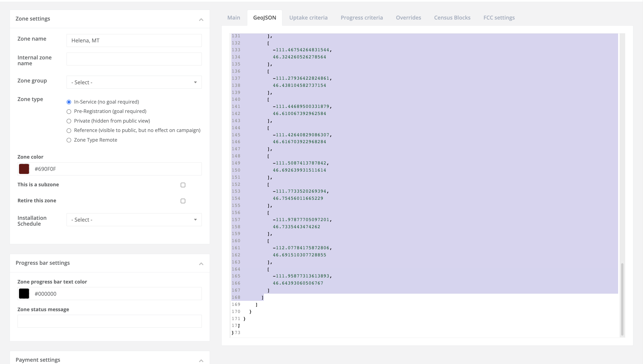Select Pre-Registration zone type
Screen dimensions: 643x364
pos(69,111)
